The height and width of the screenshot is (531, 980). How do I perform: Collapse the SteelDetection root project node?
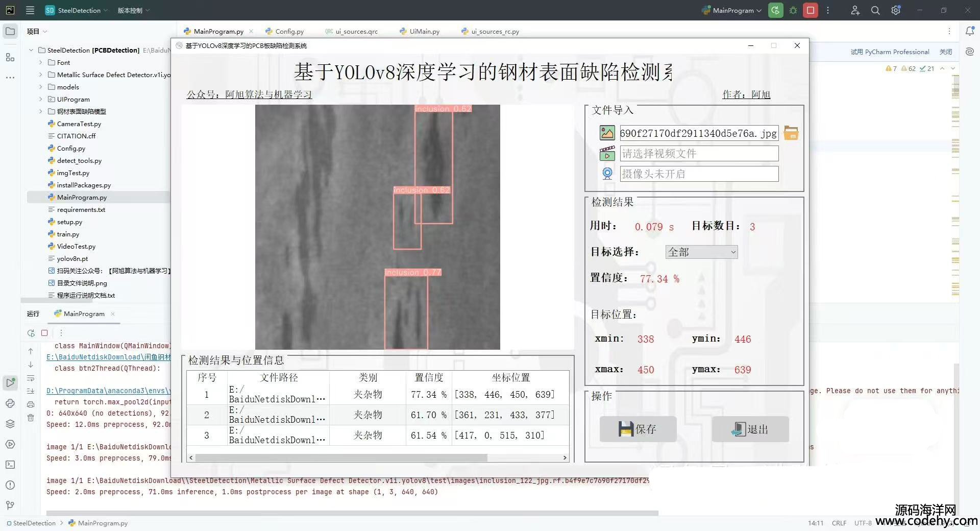click(x=31, y=50)
